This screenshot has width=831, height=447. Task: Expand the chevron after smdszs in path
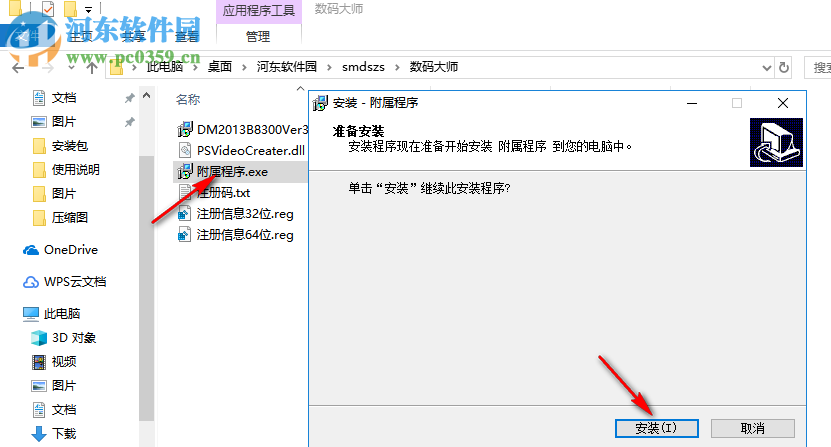tap(397, 67)
